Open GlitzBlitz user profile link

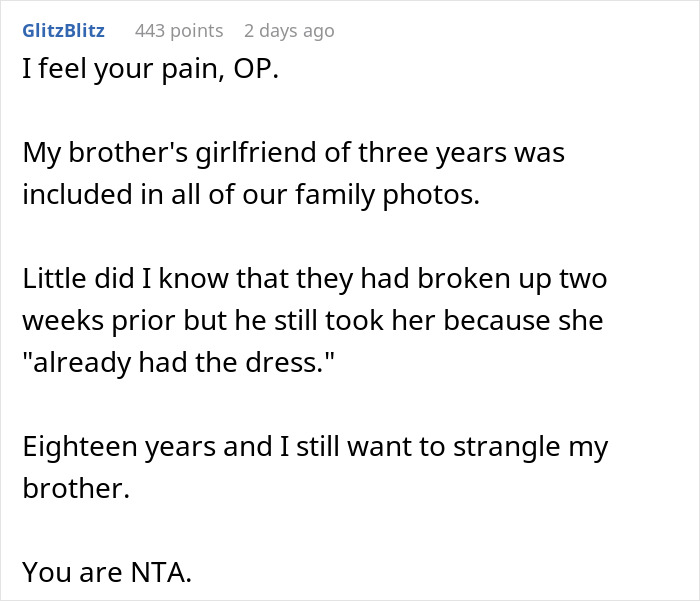(63, 31)
